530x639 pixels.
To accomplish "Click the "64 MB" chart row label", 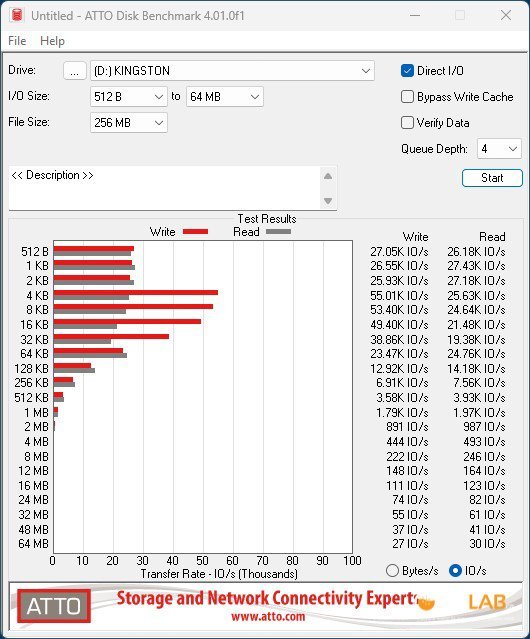I will 33,544.
